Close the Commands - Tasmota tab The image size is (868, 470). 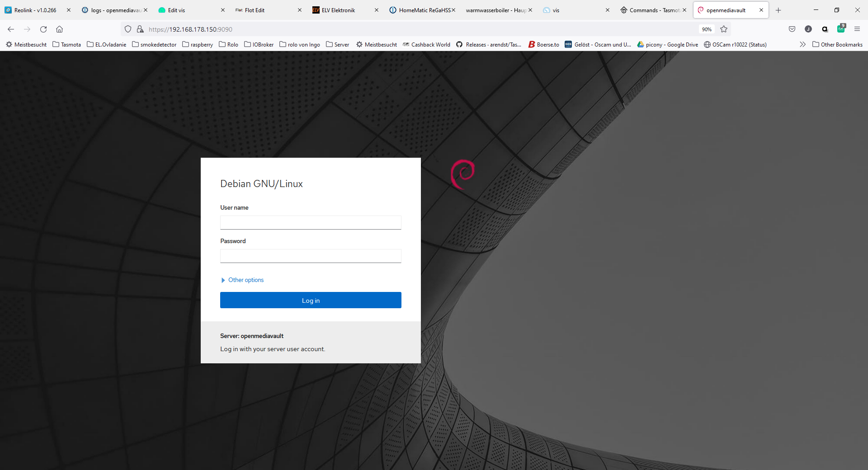click(x=684, y=10)
